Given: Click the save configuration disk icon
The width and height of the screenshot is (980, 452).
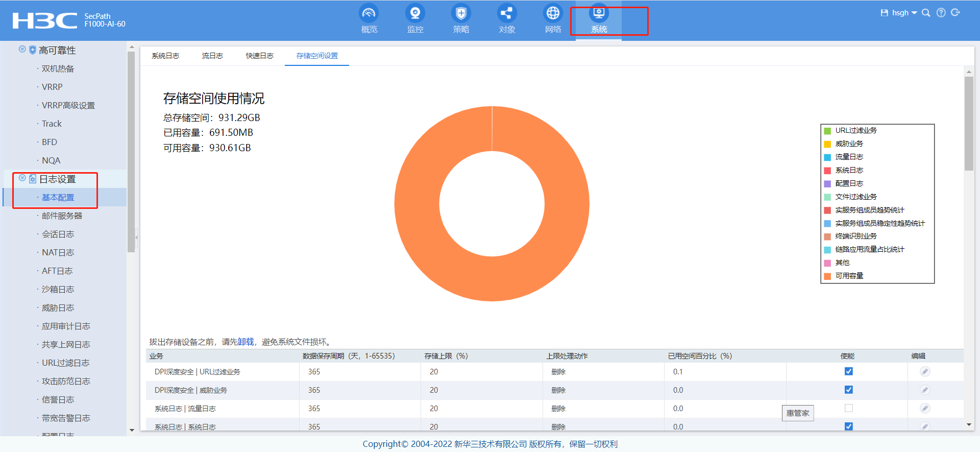Looking at the screenshot, I should point(884,13).
